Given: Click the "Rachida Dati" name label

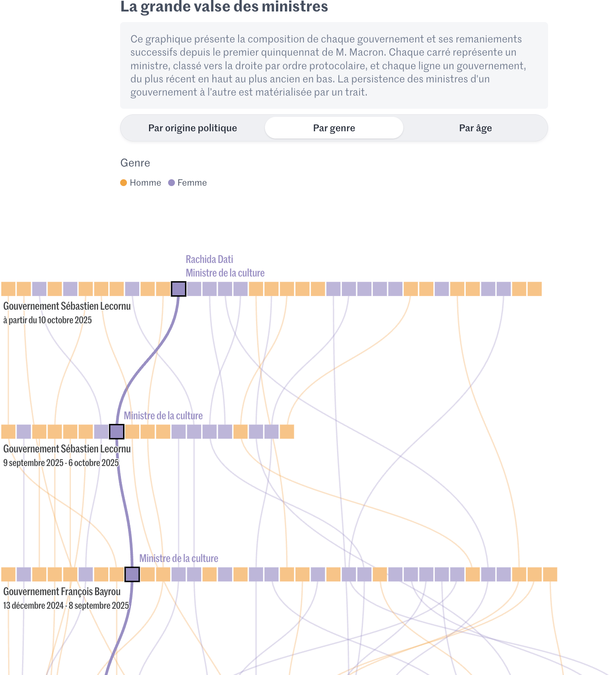Looking at the screenshot, I should tap(209, 259).
